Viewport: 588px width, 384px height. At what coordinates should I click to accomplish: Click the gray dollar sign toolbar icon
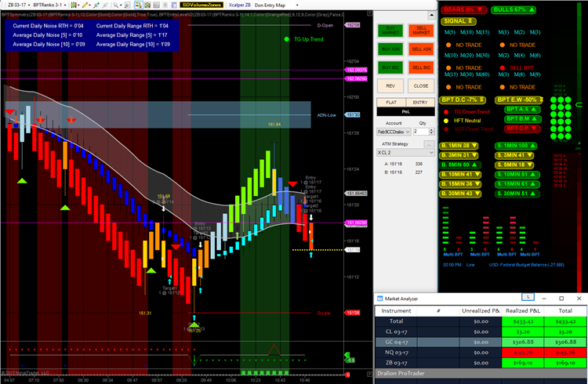click(x=165, y=5)
